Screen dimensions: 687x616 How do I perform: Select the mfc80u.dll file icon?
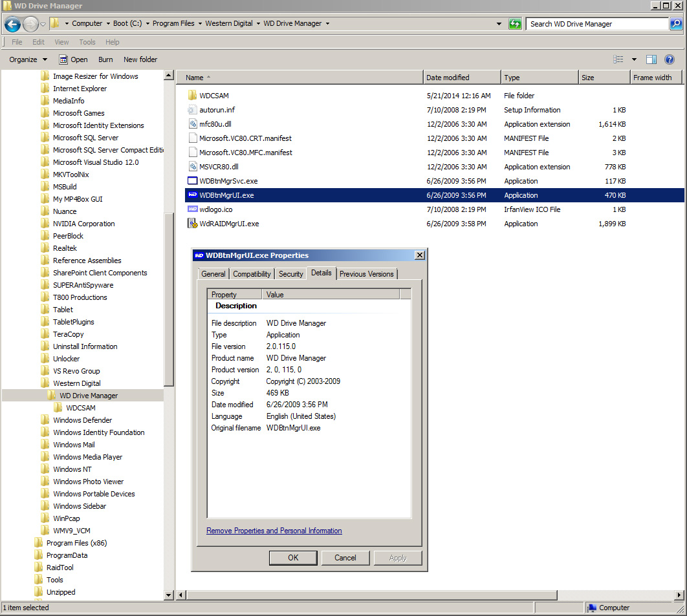tap(192, 124)
